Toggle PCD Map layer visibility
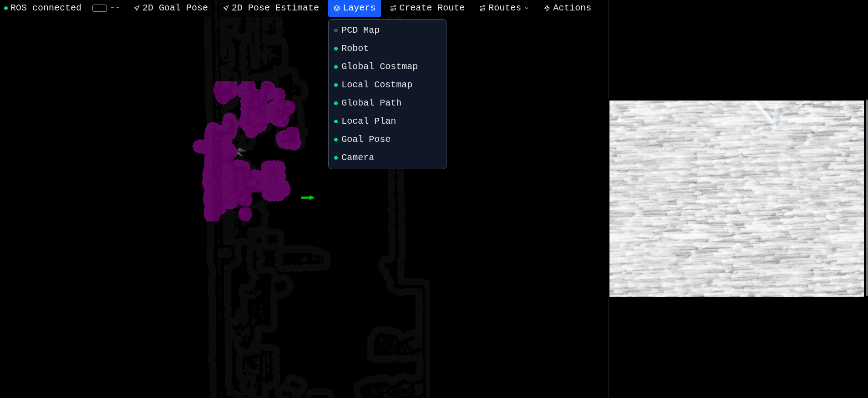868x398 pixels. pyautogui.click(x=387, y=30)
